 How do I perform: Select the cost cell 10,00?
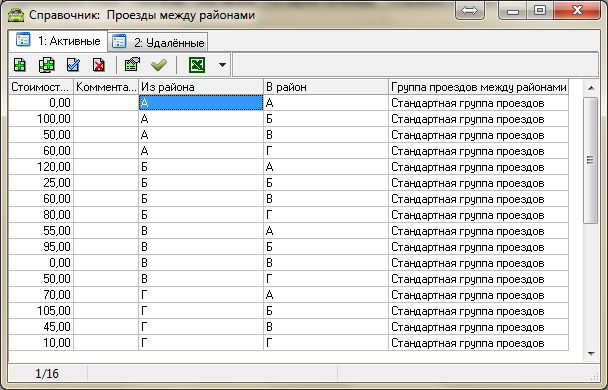coord(41,343)
